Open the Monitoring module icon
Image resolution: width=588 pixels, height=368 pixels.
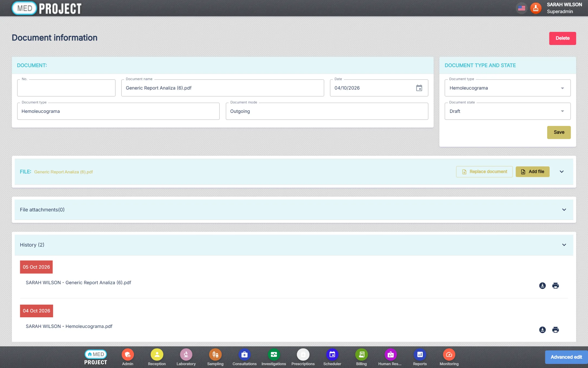tap(449, 355)
